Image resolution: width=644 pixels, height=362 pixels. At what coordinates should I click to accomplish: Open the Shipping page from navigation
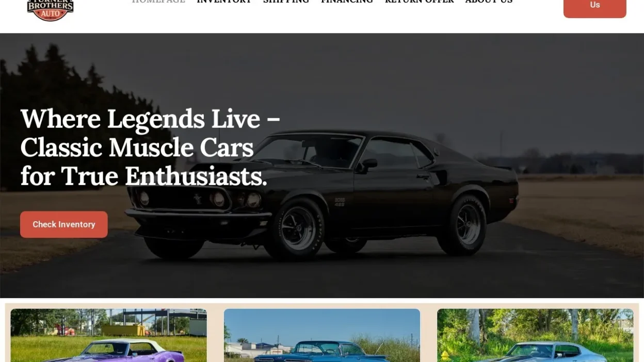pos(286,2)
